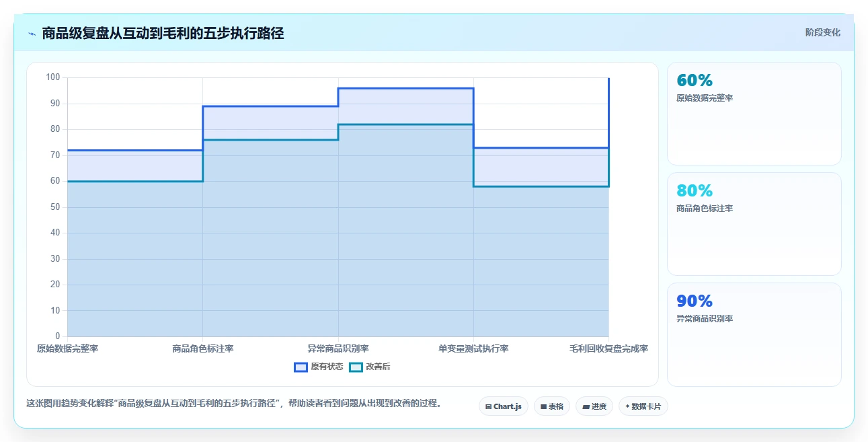The width and height of the screenshot is (868, 442).
Task: Click the x-axis label 商品角色标注率
Action: (x=202, y=348)
